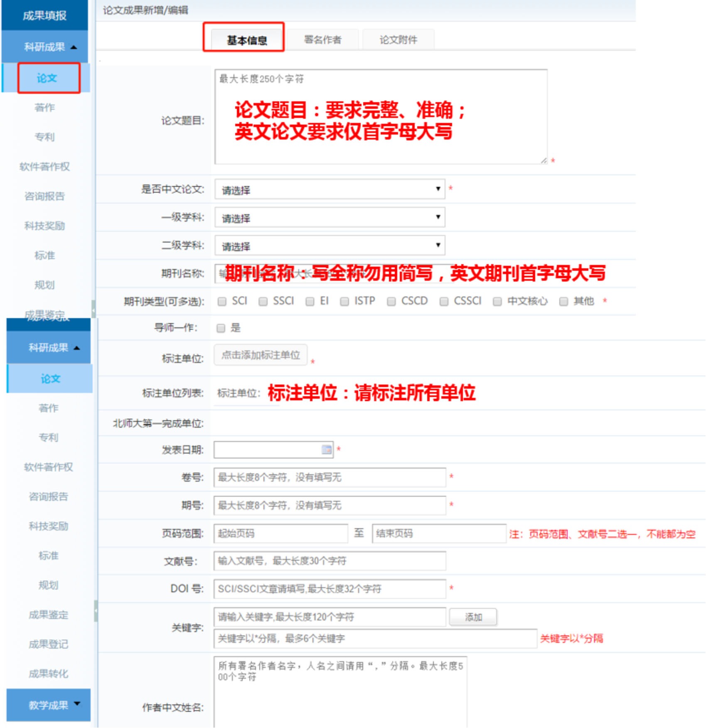Viewport: 706px width, 728px height.
Task: Switch to the 论文附件 tab
Action: click(x=398, y=40)
